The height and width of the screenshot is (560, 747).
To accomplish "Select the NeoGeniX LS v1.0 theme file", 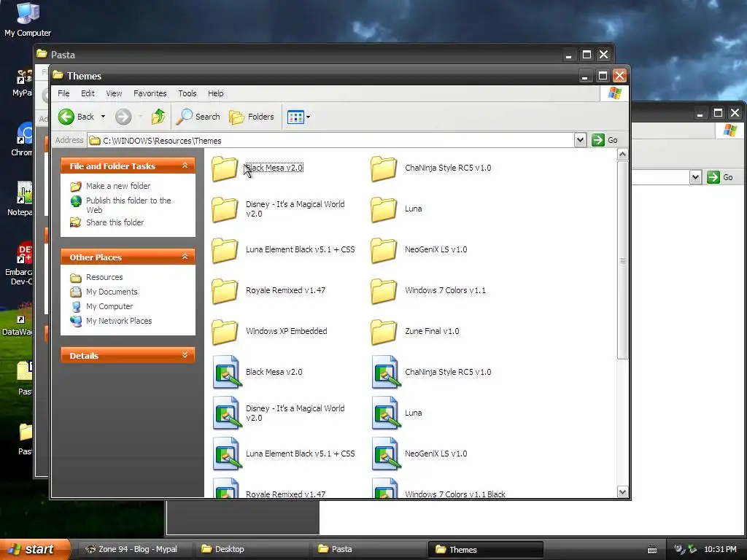I will pos(386,454).
